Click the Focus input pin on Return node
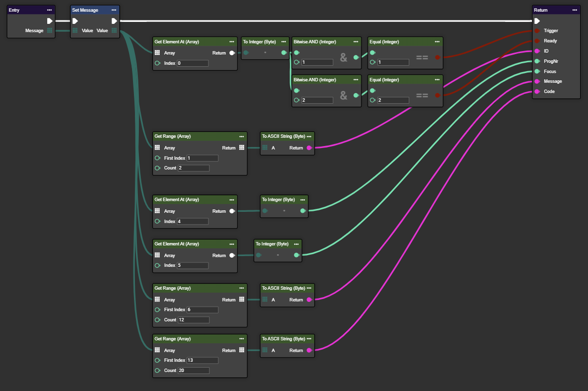The height and width of the screenshot is (391, 588). [537, 72]
